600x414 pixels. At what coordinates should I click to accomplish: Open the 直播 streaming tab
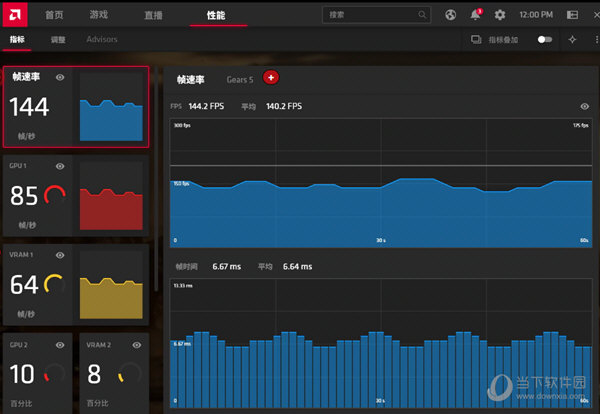click(x=154, y=15)
